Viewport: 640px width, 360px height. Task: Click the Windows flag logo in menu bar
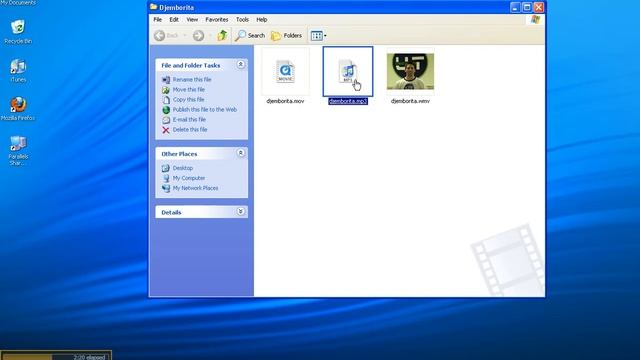[x=535, y=20]
